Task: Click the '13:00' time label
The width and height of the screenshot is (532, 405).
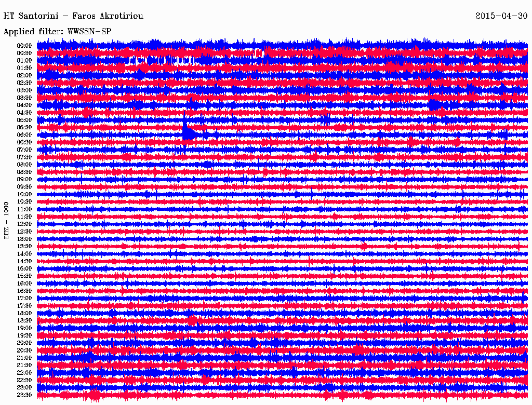Action: [24, 239]
